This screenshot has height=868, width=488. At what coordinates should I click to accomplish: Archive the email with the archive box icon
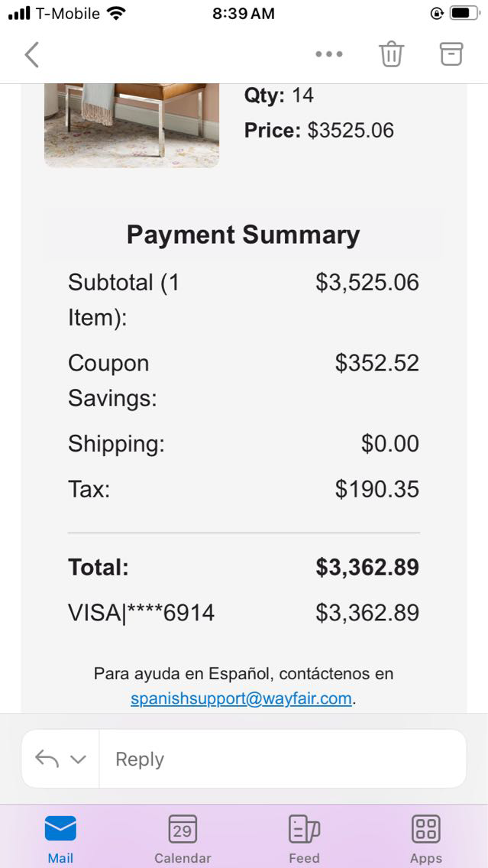coord(451,53)
